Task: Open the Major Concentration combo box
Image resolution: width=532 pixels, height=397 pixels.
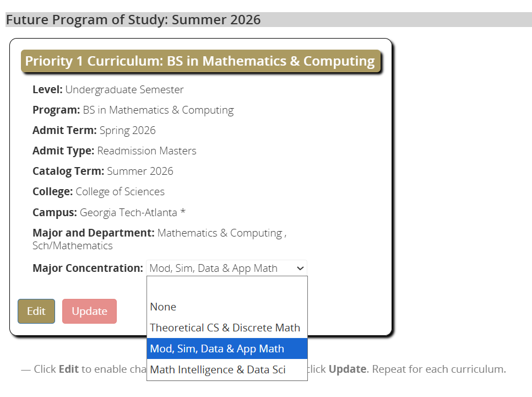Action: (x=227, y=269)
